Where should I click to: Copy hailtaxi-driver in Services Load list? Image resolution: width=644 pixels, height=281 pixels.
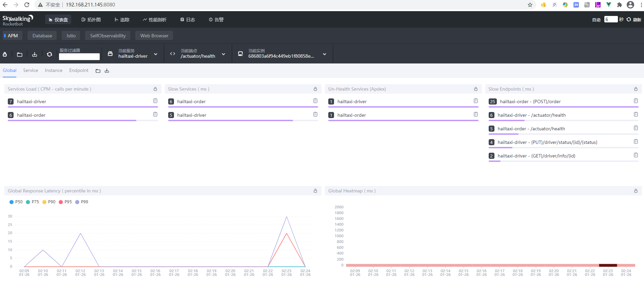coord(155,101)
